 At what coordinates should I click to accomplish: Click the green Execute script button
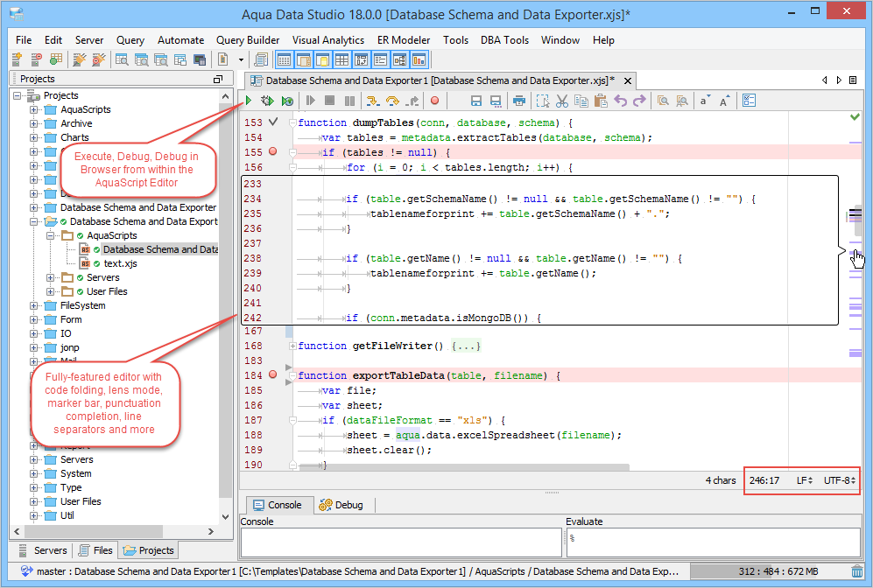tap(250, 101)
